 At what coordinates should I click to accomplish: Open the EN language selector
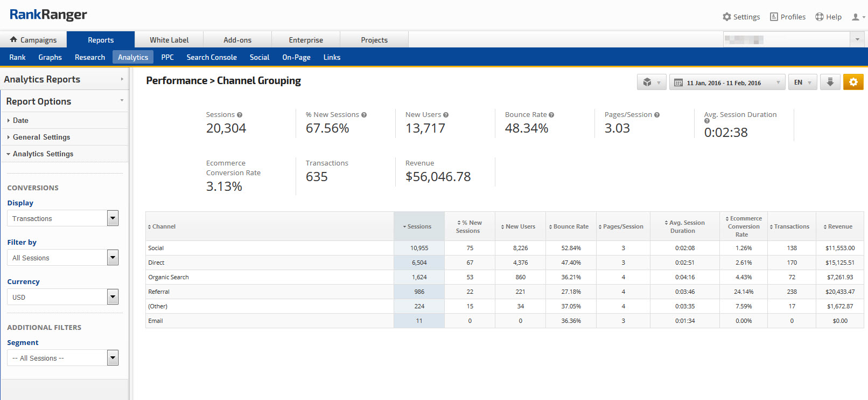click(802, 82)
